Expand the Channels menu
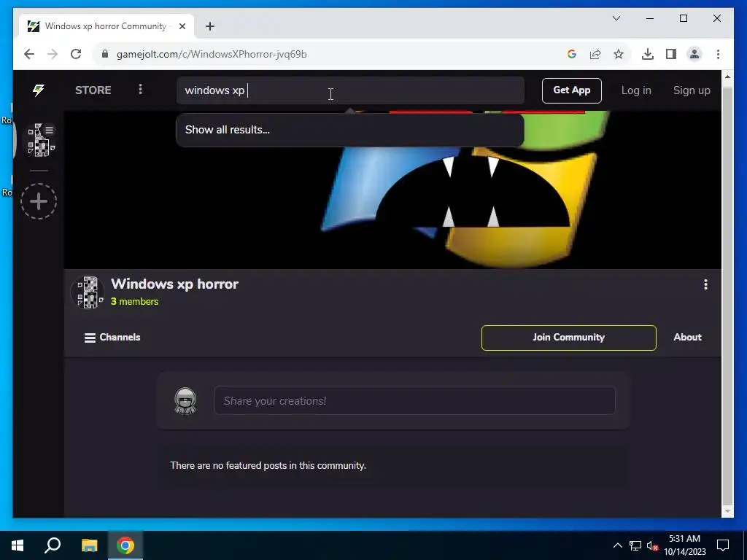The image size is (747, 560). click(x=112, y=338)
